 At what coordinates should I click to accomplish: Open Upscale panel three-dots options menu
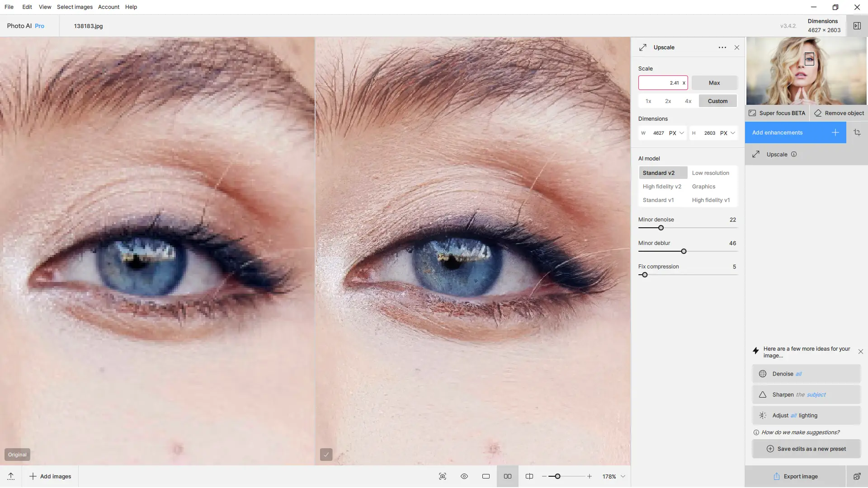pyautogui.click(x=722, y=47)
